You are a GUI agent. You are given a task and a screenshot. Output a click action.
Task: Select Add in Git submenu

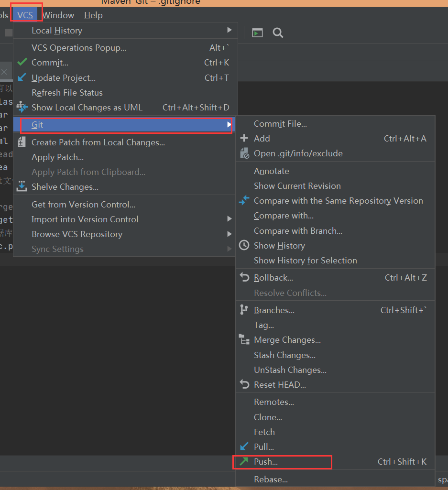click(x=335, y=139)
